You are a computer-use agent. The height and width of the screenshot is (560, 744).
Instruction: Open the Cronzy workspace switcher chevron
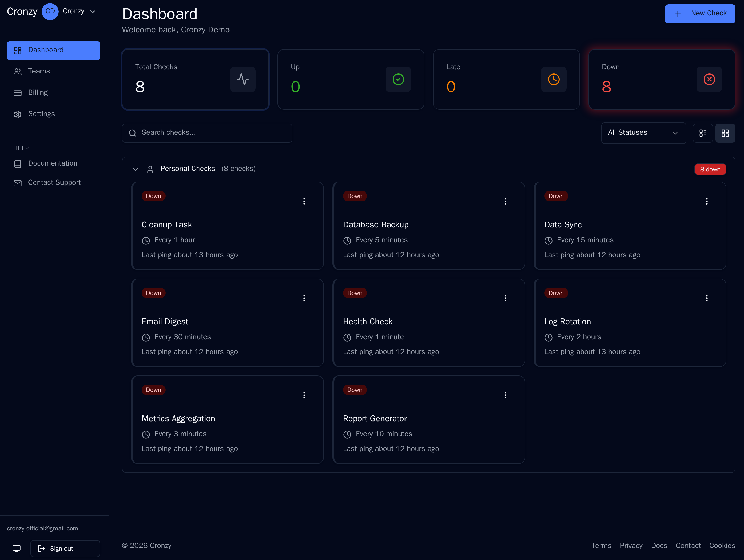pos(92,11)
